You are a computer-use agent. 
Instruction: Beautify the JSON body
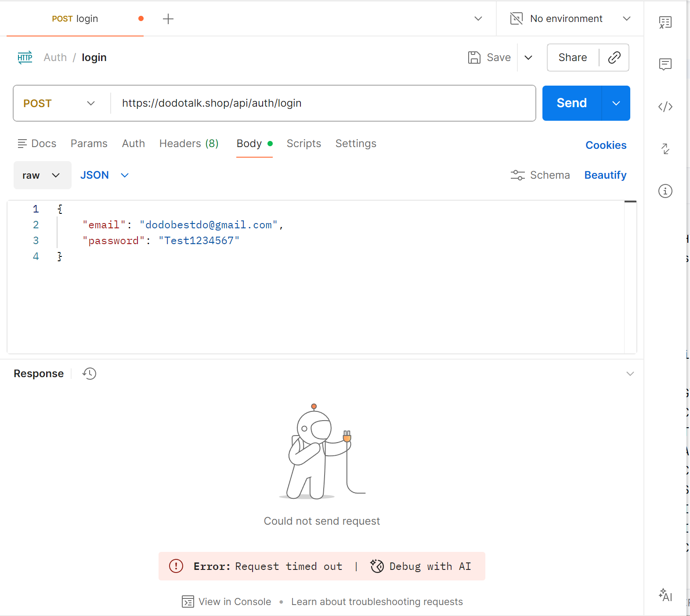605,175
